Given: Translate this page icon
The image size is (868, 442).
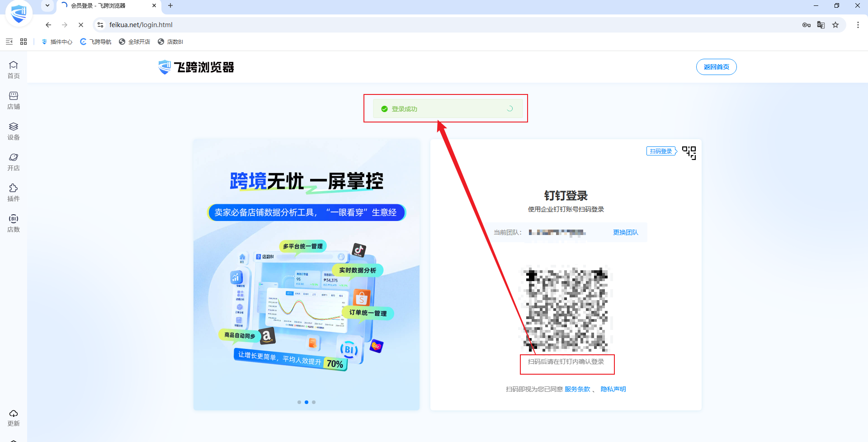Looking at the screenshot, I should (x=821, y=25).
